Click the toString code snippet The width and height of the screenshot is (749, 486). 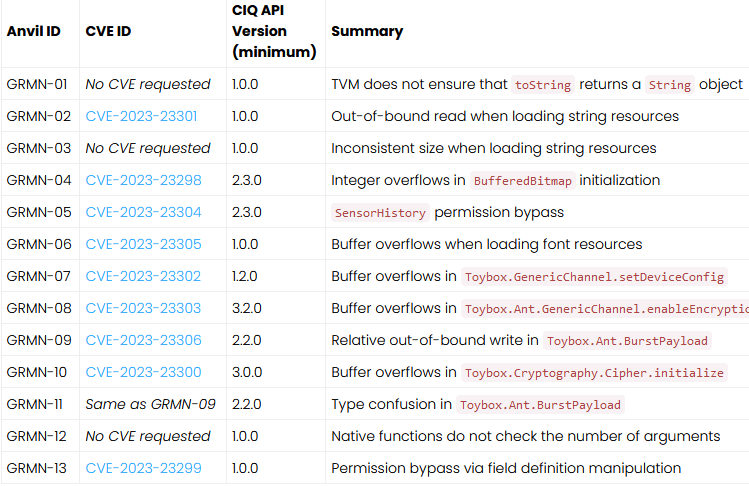pyautogui.click(x=543, y=85)
